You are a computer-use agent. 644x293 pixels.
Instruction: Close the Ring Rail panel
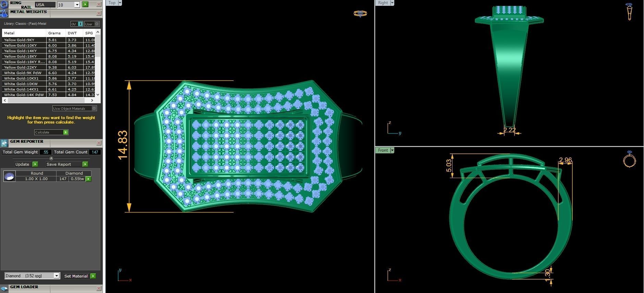99,4
